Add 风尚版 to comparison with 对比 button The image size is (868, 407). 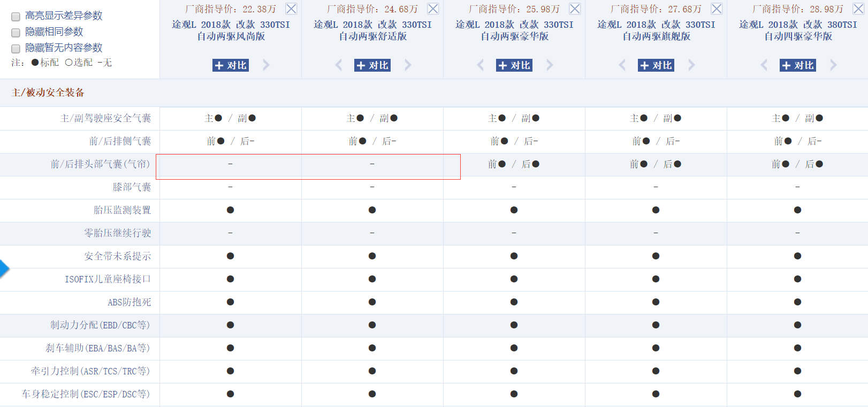231,65
